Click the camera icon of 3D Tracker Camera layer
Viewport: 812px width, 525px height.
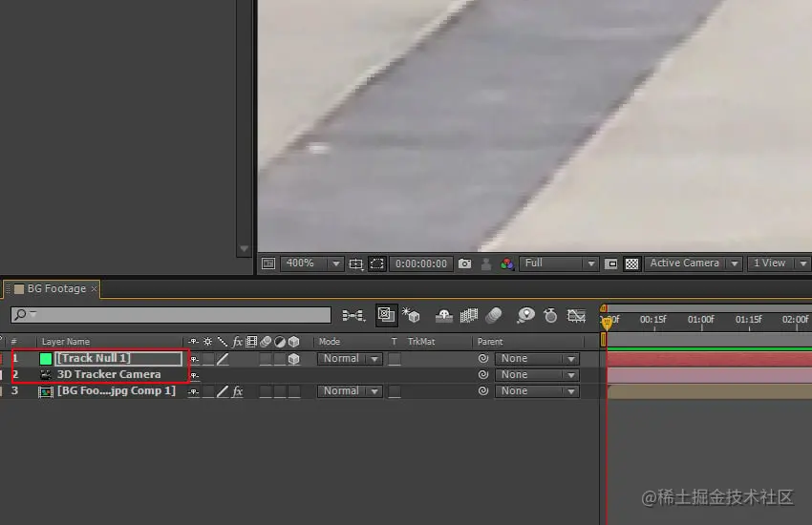tap(46, 374)
